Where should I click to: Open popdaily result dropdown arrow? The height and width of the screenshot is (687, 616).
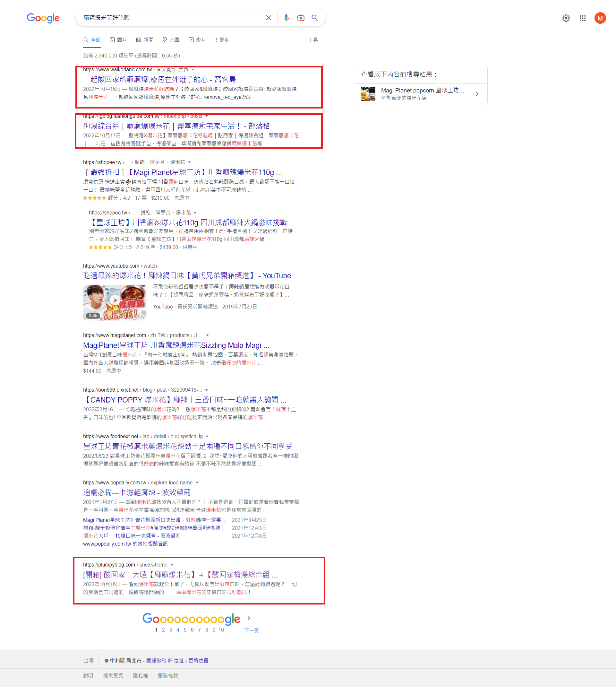pos(197,483)
